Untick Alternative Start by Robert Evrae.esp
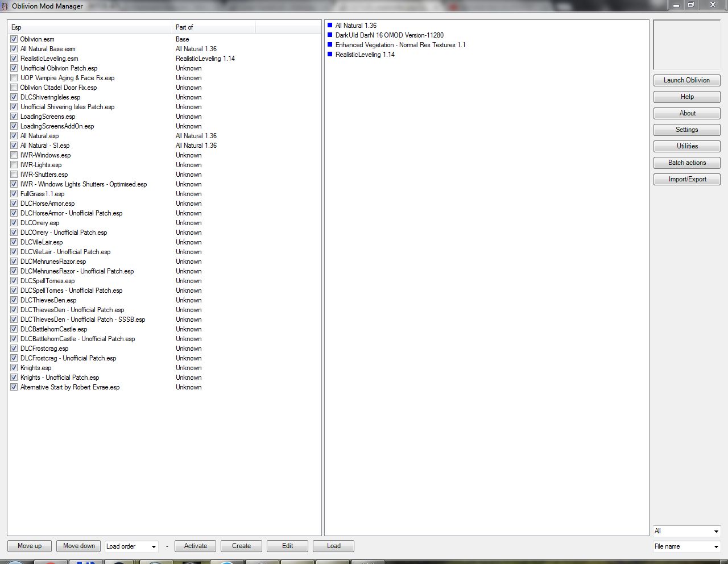This screenshot has width=728, height=564. pyautogui.click(x=14, y=387)
